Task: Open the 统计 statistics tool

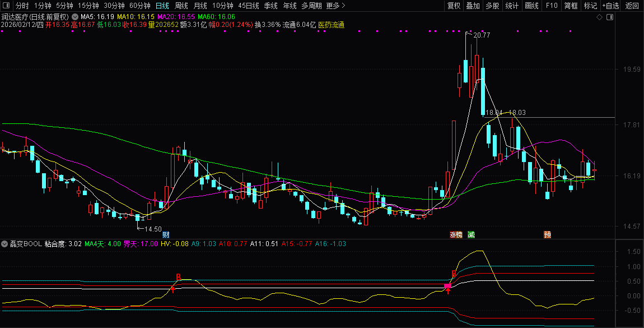Action: pos(512,6)
